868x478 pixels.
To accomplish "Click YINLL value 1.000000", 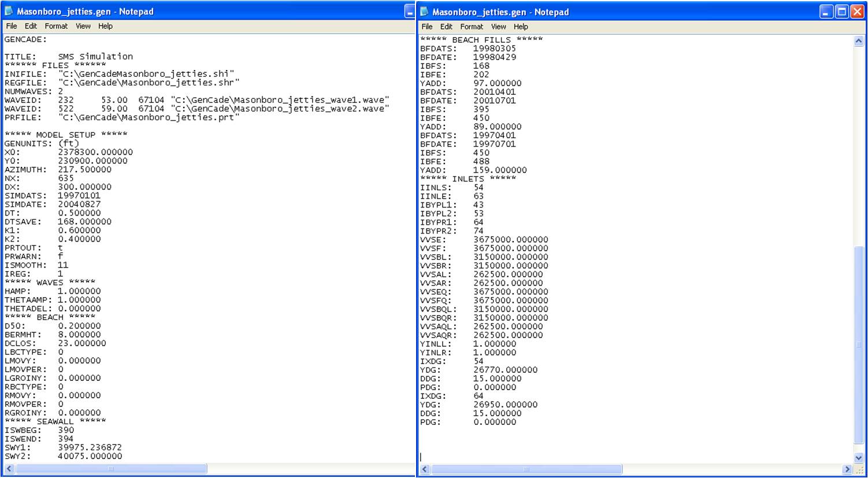I will [x=495, y=344].
